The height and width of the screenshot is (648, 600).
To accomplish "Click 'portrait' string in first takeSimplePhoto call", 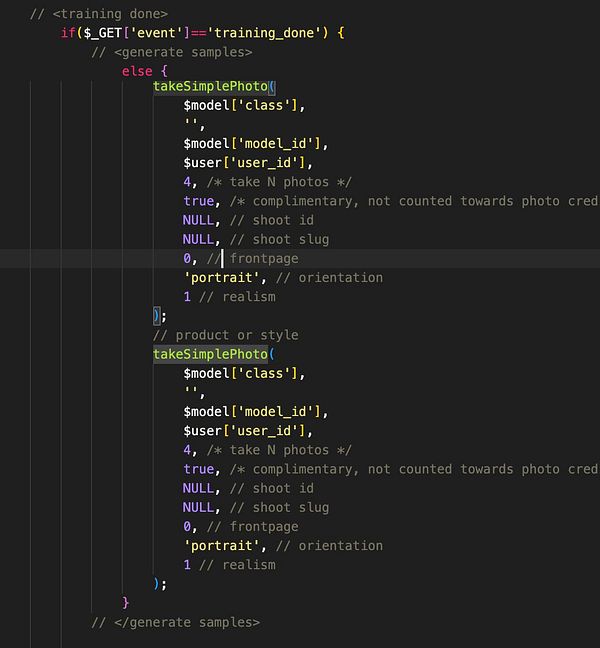I will [x=221, y=278].
